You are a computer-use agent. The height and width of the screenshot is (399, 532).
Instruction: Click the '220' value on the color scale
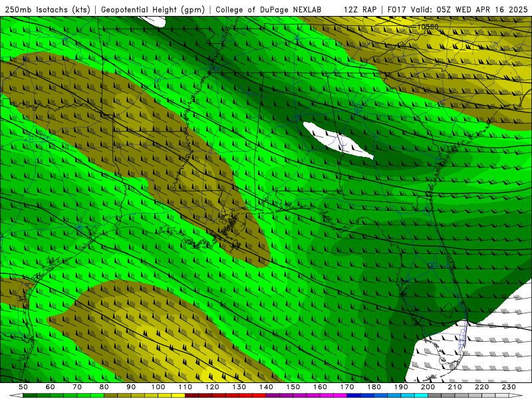[481, 387]
